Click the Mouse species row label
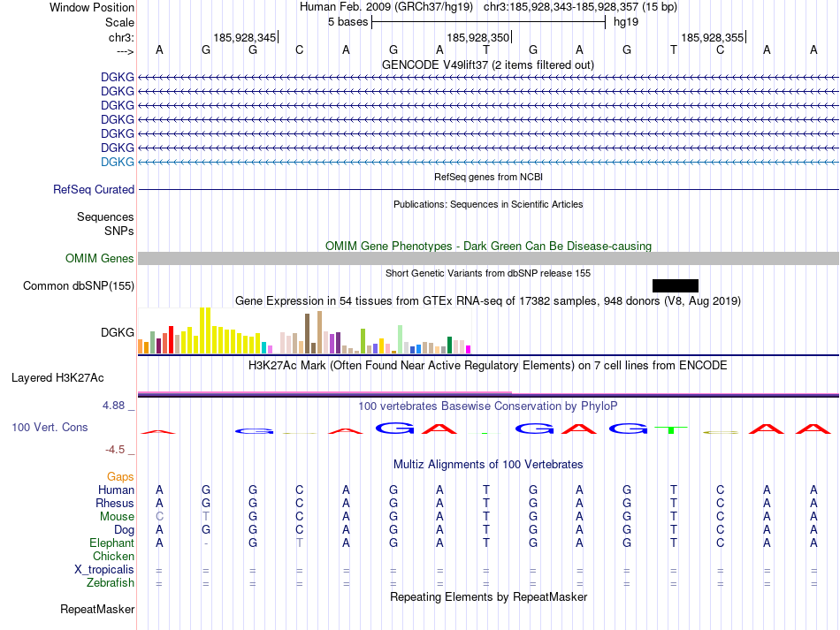 [x=117, y=517]
